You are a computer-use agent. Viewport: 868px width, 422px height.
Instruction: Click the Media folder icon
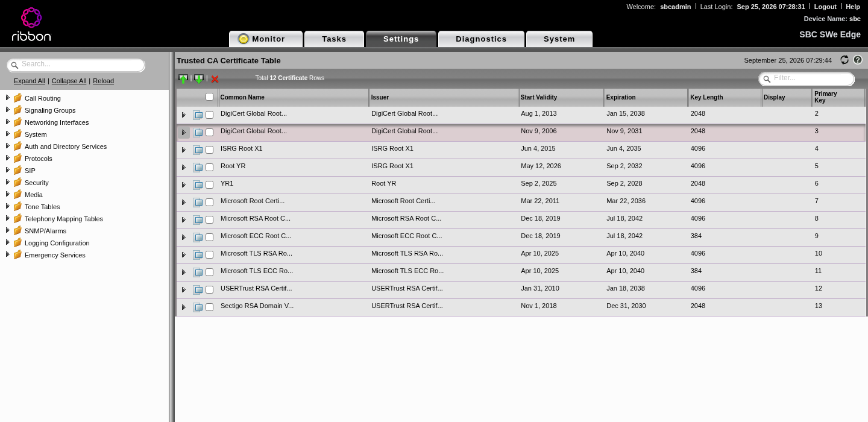pos(17,194)
